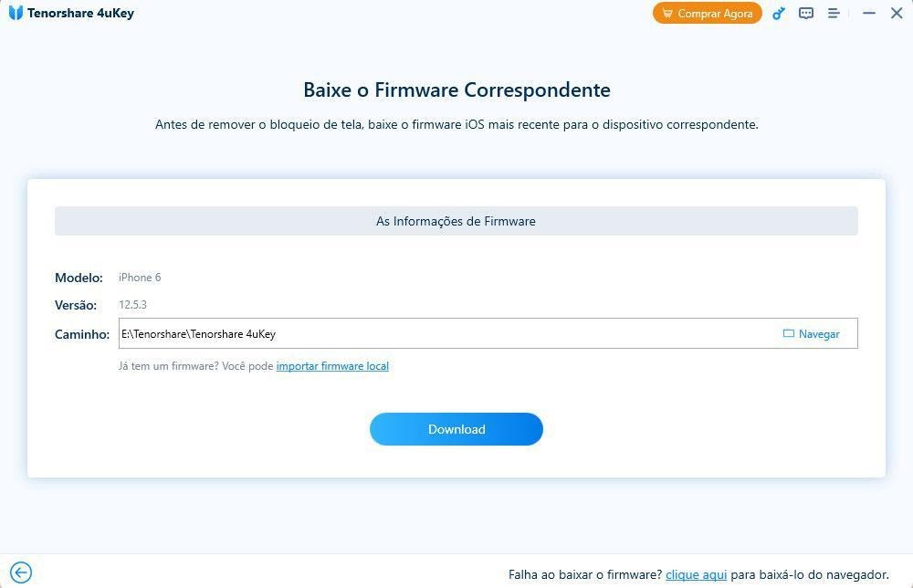913x588 pixels.
Task: Click the Tenorshare 4uKey title text
Action: (80, 14)
